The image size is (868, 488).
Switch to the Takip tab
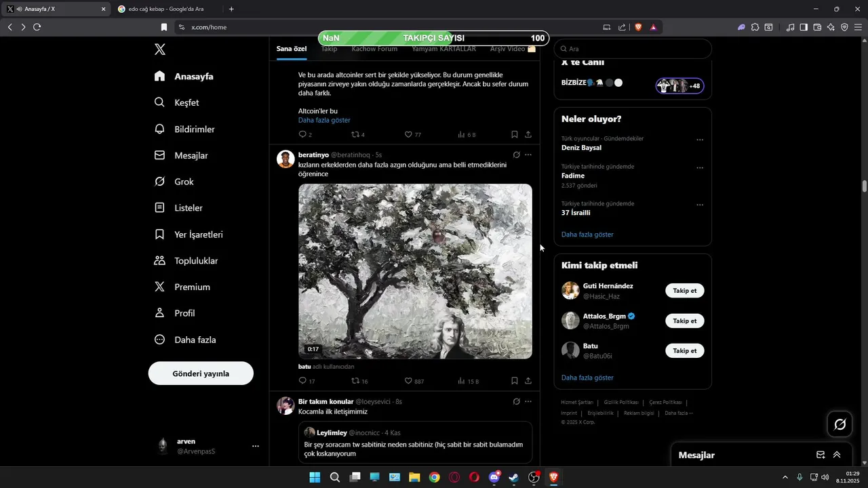tap(329, 49)
